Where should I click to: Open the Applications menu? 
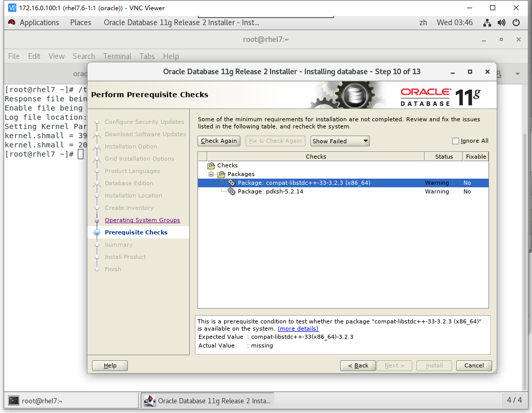[x=39, y=23]
